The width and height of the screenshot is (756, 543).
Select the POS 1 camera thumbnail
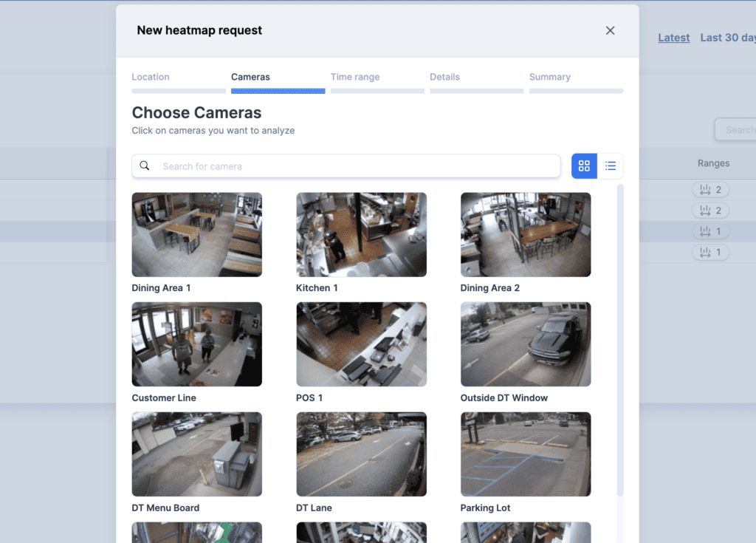coord(361,344)
